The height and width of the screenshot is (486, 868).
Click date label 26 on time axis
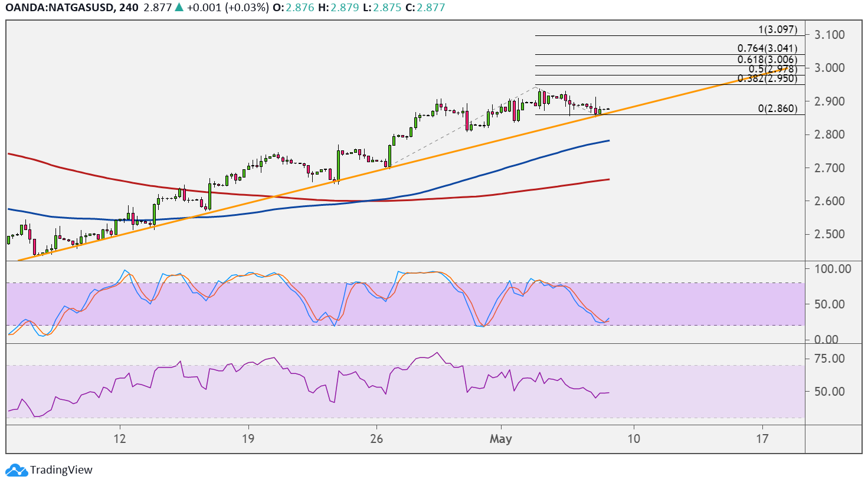point(376,439)
